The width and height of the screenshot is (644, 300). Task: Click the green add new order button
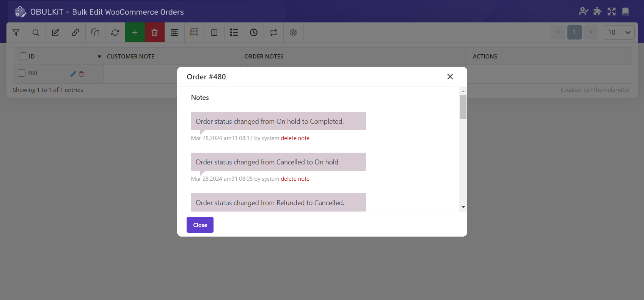point(135,33)
